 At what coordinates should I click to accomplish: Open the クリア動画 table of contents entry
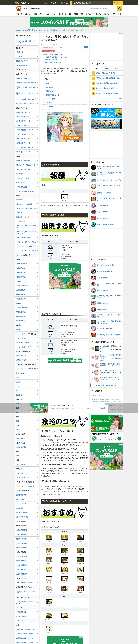49,106
